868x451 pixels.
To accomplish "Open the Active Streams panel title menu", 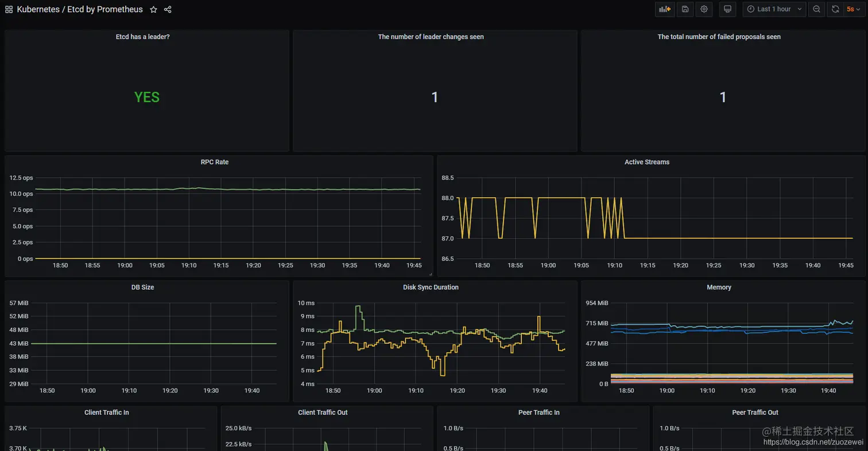I will point(647,162).
